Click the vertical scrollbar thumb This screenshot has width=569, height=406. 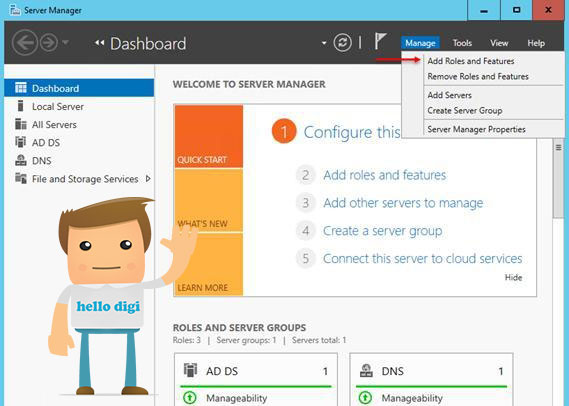point(559,179)
